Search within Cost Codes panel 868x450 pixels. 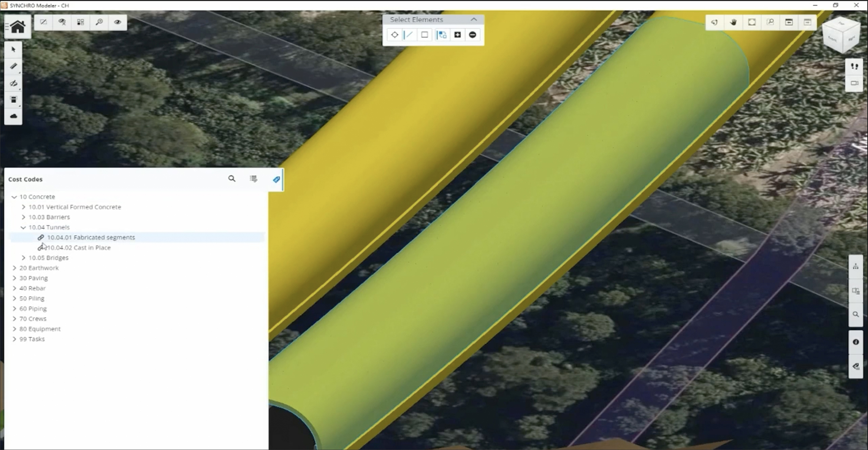coord(232,179)
